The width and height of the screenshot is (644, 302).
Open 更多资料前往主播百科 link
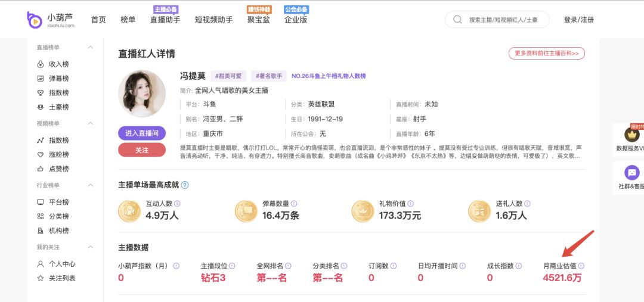[x=546, y=53]
